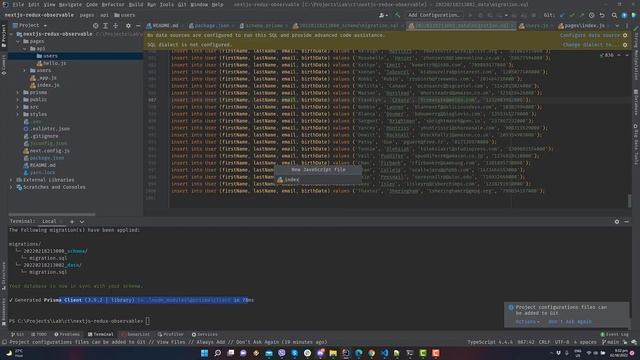Open Project panel settings gear
This screenshot has width=640, height=360.
pyautogui.click(x=128, y=25)
